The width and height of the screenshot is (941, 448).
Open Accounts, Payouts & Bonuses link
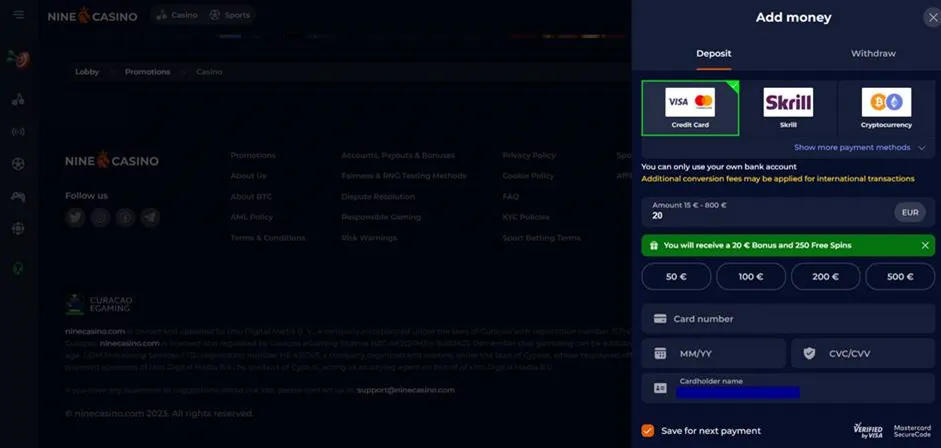pyautogui.click(x=398, y=155)
